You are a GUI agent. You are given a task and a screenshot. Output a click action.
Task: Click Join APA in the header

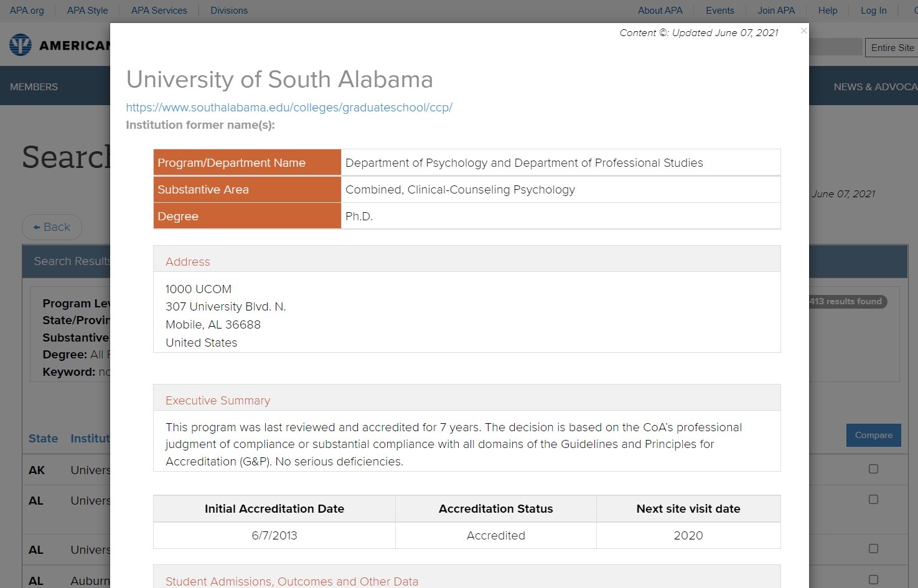775,11
